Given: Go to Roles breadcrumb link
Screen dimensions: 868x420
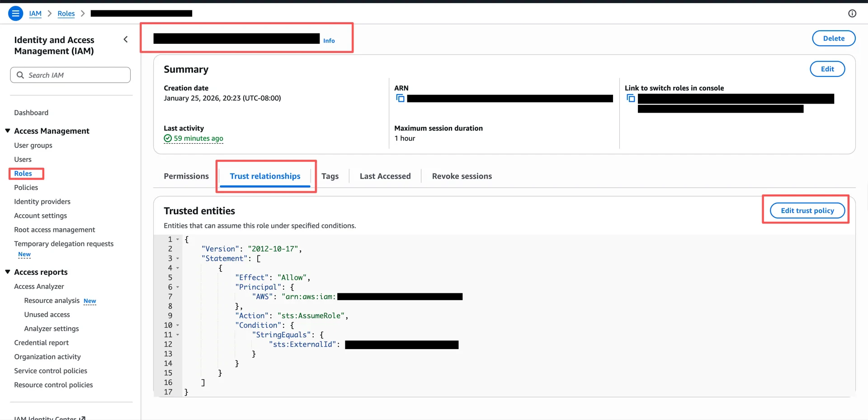Looking at the screenshot, I should click(66, 14).
